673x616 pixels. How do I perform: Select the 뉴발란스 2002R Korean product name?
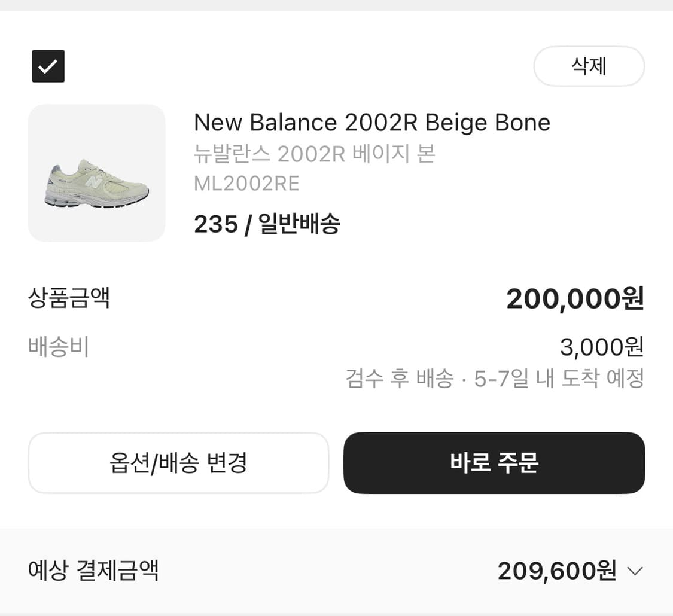(x=314, y=154)
